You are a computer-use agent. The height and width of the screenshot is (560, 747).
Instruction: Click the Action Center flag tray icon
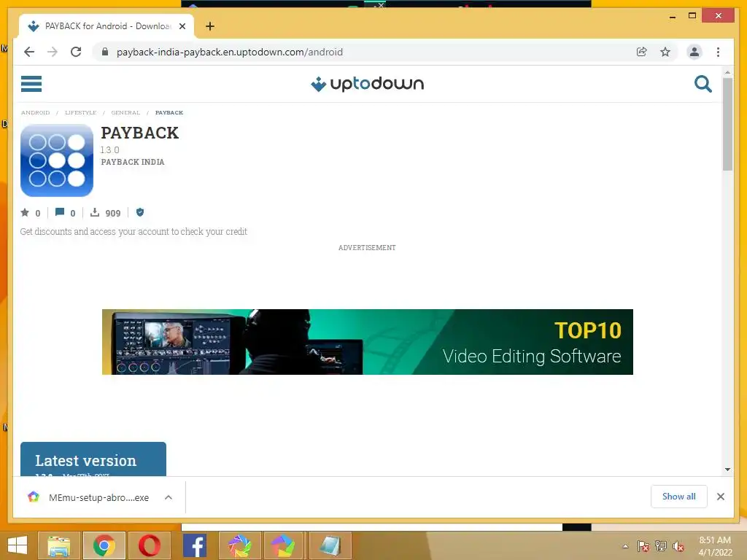[x=643, y=546]
